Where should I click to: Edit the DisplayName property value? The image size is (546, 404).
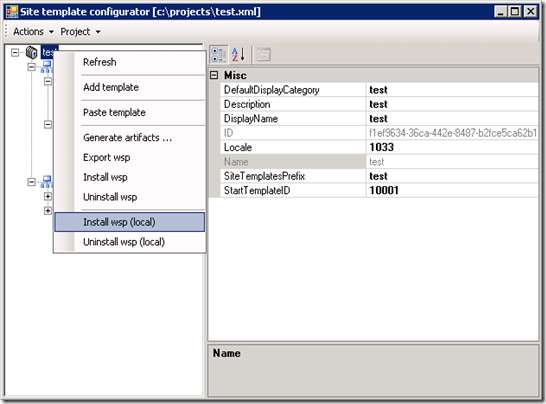coord(452,119)
